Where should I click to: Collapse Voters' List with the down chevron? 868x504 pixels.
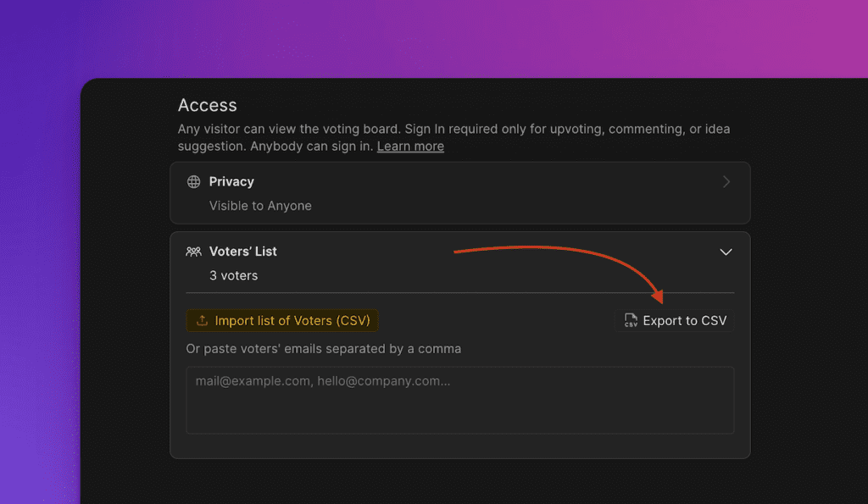tap(726, 252)
